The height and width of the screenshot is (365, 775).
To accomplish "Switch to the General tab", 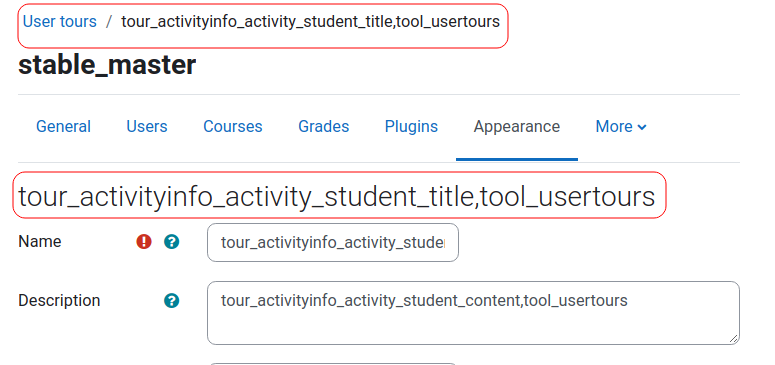I will pos(63,127).
